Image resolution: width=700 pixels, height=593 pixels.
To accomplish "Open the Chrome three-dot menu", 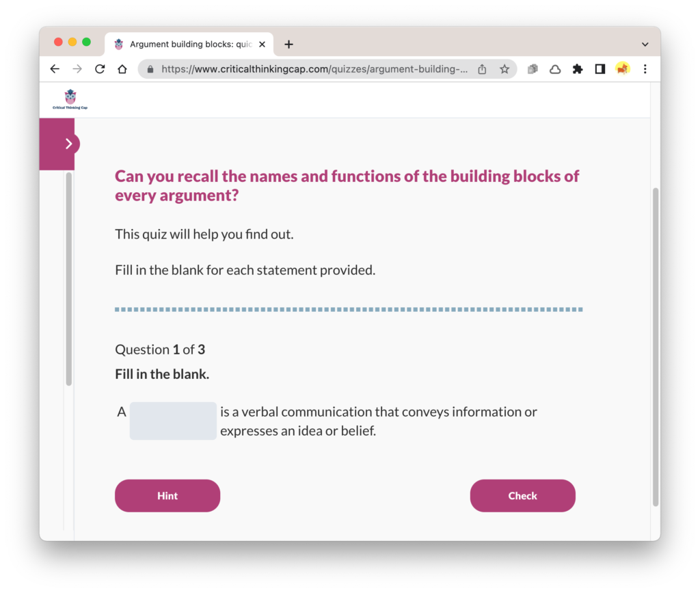I will [645, 69].
